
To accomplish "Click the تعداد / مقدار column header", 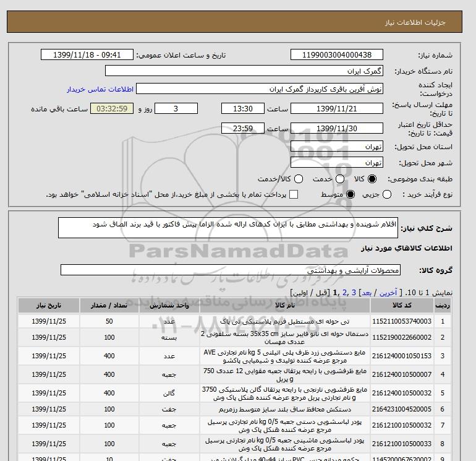I will (109, 306).
